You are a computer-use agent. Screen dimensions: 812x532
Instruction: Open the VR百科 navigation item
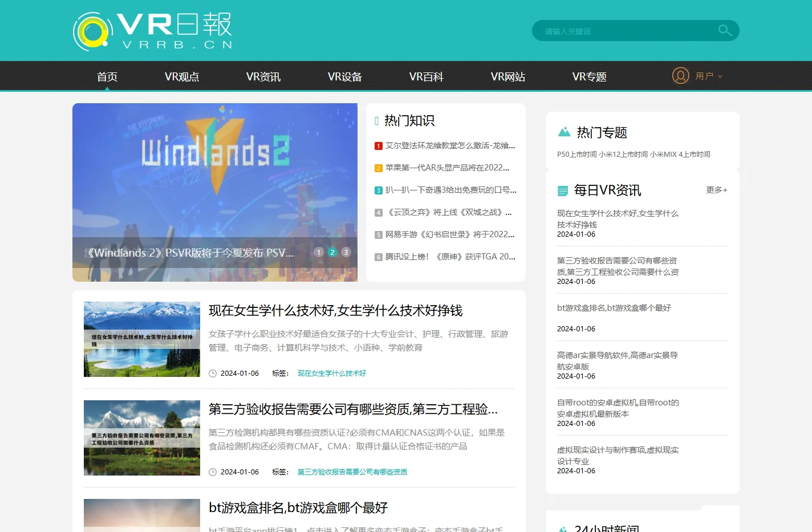coord(427,76)
